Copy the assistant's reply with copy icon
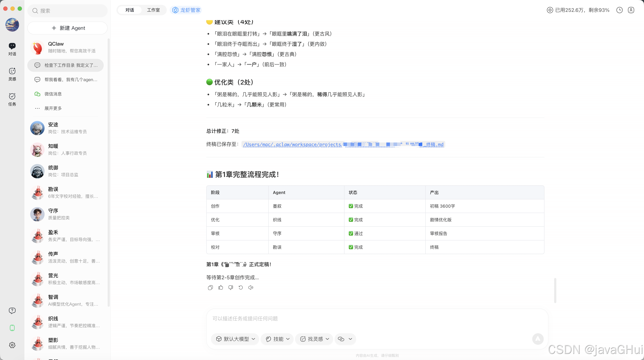Screen dimensions: 644x360 210,288
